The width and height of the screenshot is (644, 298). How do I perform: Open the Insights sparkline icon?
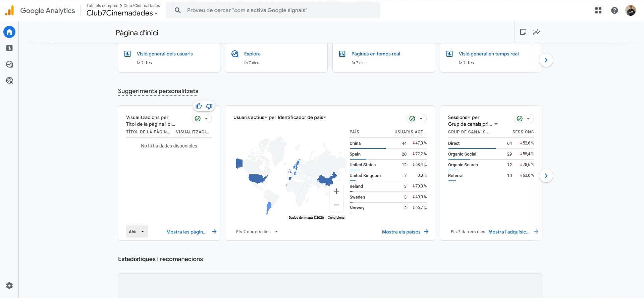537,32
